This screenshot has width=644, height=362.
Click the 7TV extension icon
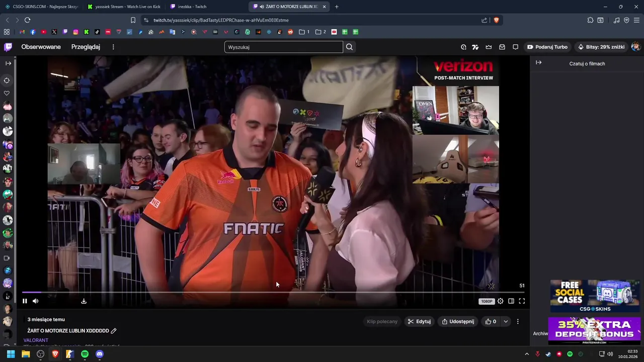[475, 47]
